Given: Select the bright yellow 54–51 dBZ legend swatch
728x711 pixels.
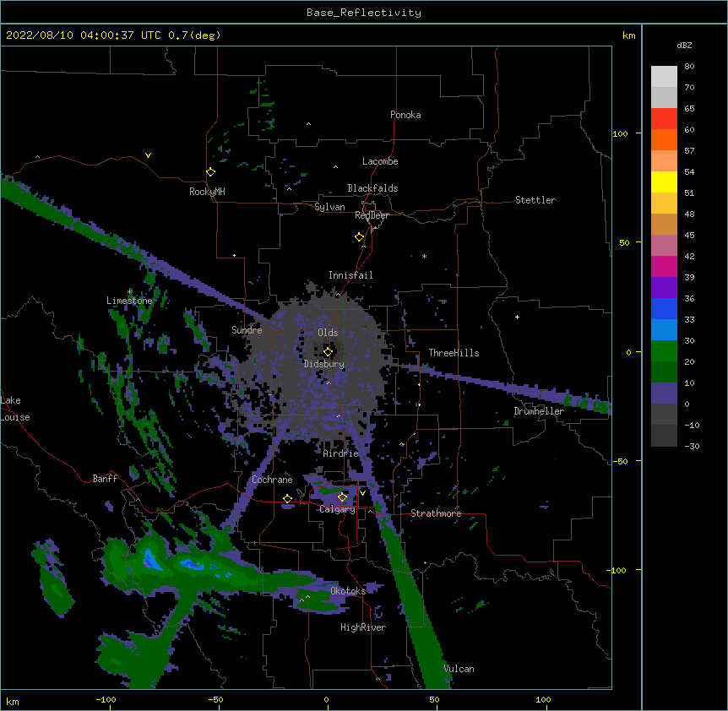Looking at the screenshot, I should (664, 182).
